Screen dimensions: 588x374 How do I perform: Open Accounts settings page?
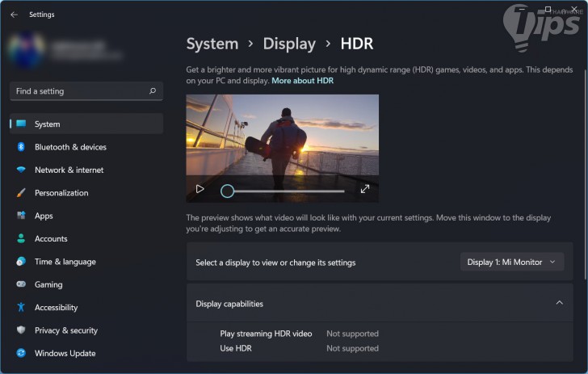pos(86,238)
